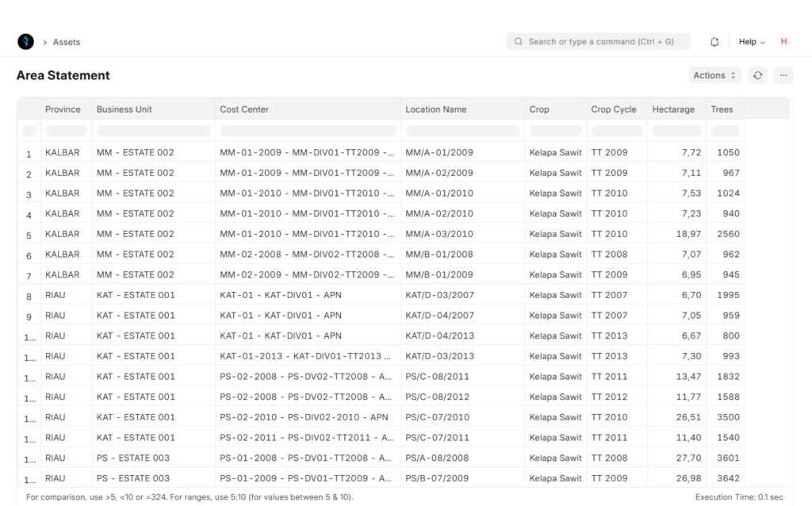Click the Province column filter field
Screen dimensions: 812x506
coord(67,131)
